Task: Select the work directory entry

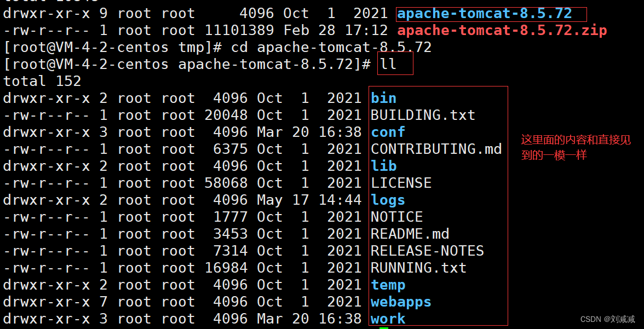Action: (388, 319)
